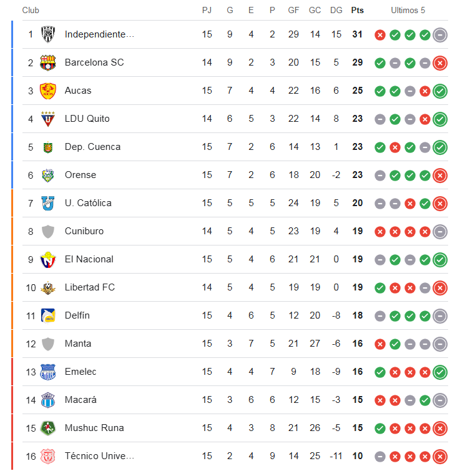The image size is (460, 476).
Task: Click the Pts column header
Action: pyautogui.click(x=358, y=11)
